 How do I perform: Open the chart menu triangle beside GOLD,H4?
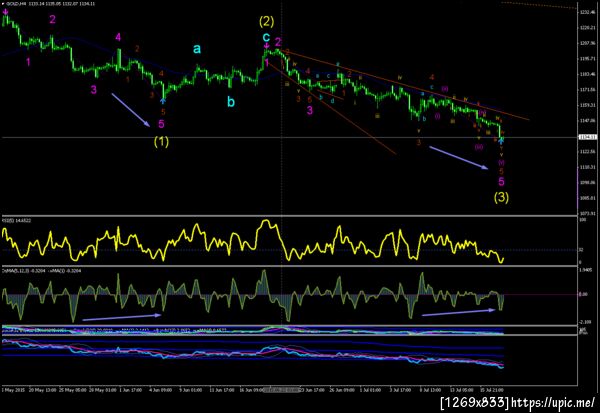click(2, 4)
